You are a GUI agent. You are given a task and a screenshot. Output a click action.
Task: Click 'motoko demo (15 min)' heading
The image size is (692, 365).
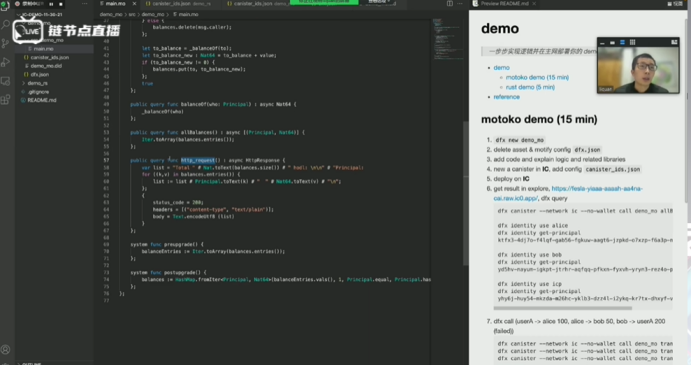tap(539, 119)
